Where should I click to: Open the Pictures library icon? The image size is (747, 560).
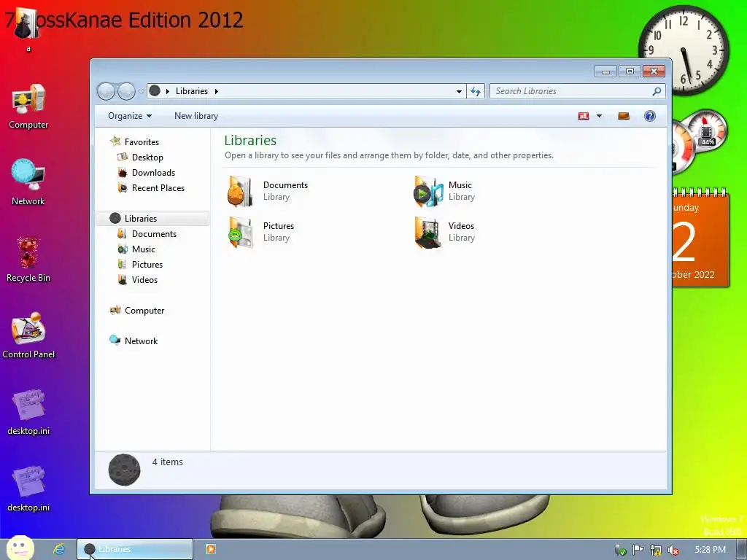[240, 233]
